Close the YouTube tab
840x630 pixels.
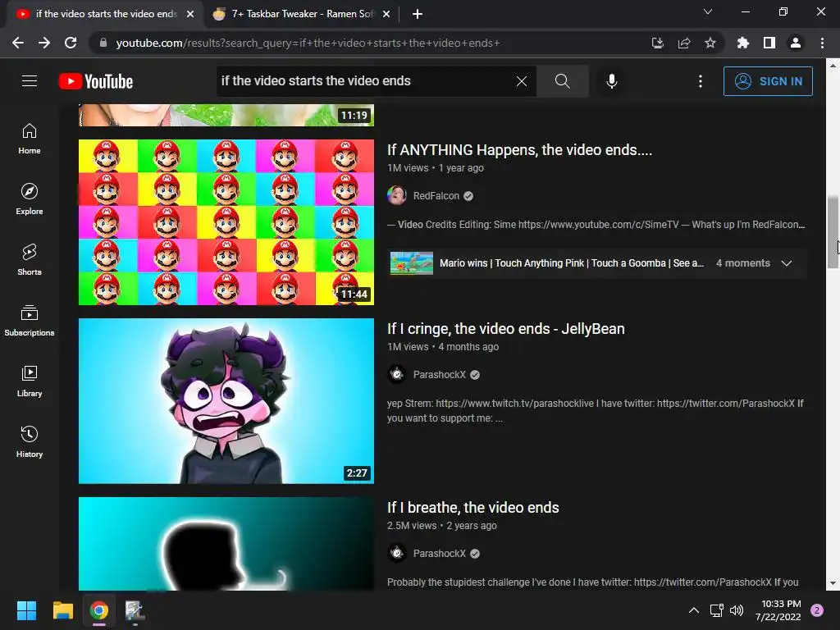190,15
